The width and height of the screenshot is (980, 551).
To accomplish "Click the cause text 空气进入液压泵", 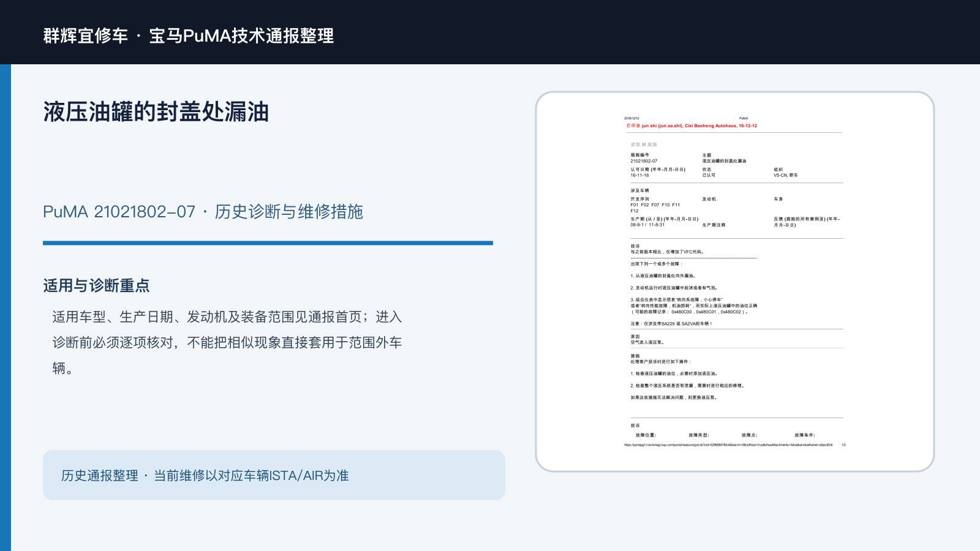I will [647, 342].
